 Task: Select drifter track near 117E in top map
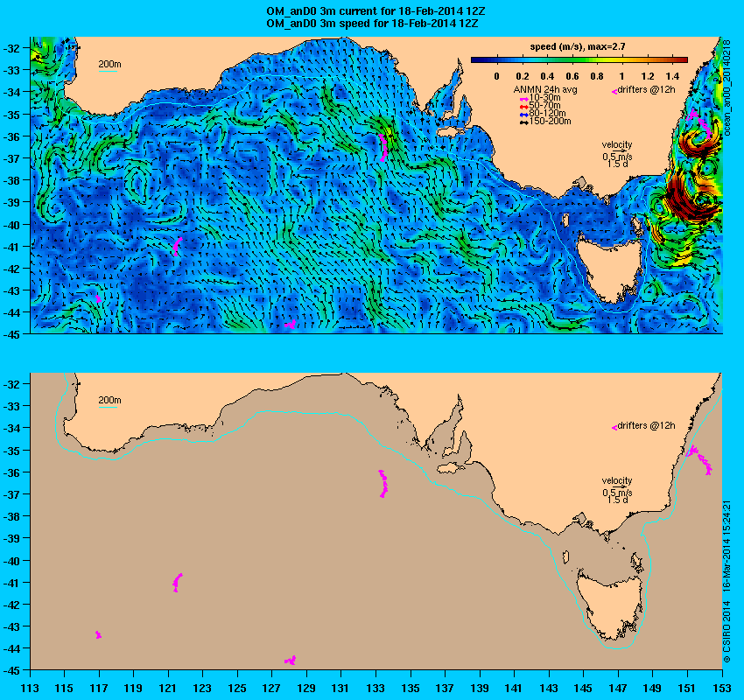[98, 298]
